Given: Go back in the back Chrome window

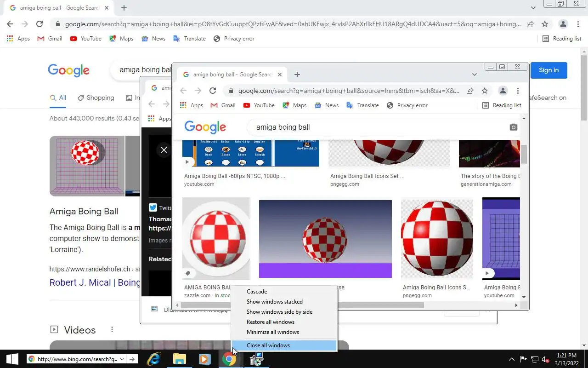Looking at the screenshot, I should (x=10, y=24).
